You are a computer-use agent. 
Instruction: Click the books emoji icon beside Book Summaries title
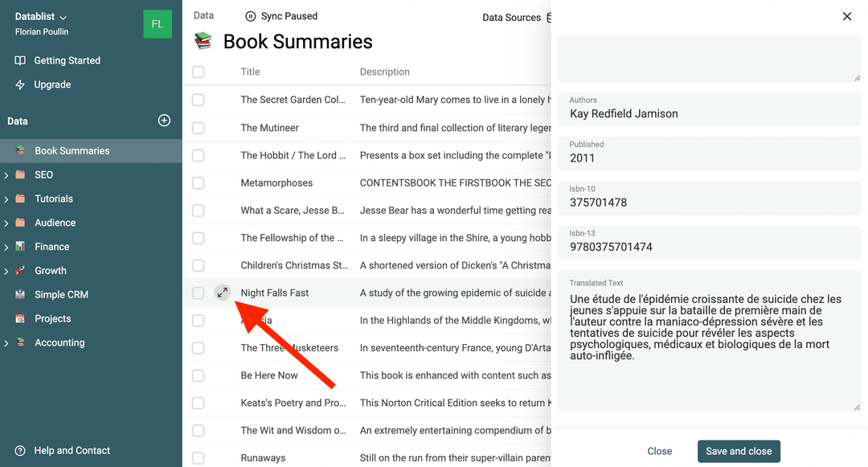tap(203, 42)
